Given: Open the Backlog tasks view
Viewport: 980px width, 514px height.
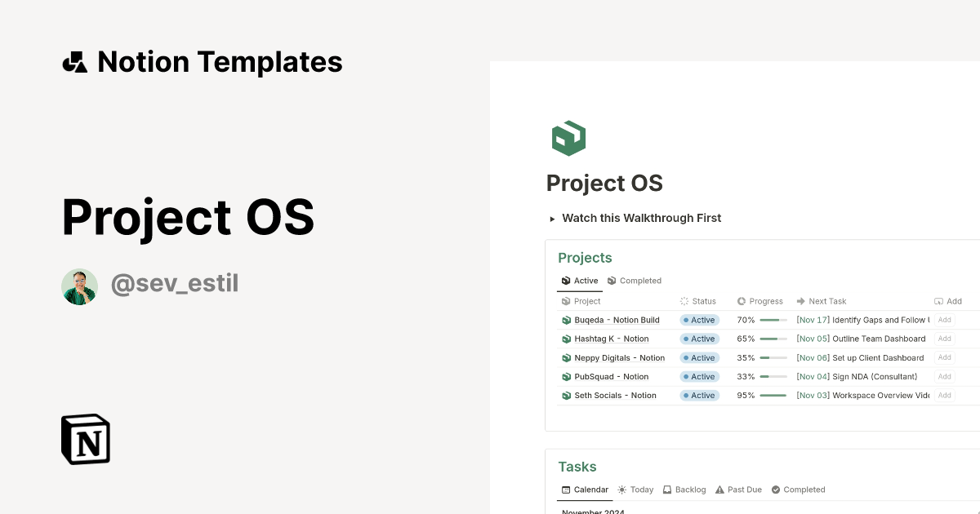Looking at the screenshot, I should tap(684, 490).
